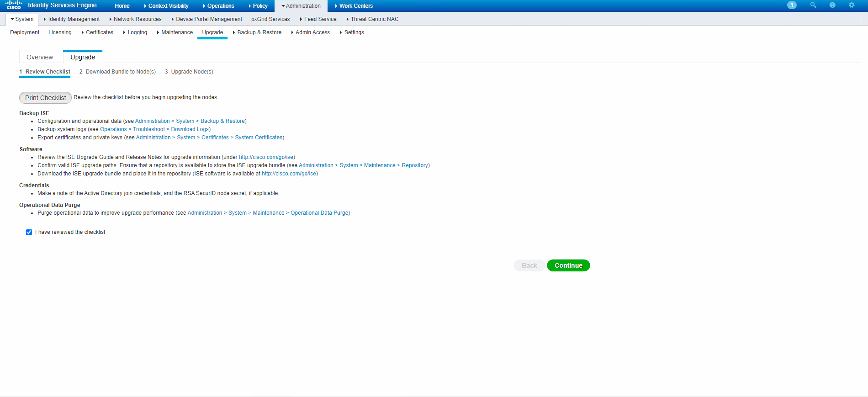Expand the Certificates menu
Screen dimensions: 868x397
pyautogui.click(x=97, y=32)
